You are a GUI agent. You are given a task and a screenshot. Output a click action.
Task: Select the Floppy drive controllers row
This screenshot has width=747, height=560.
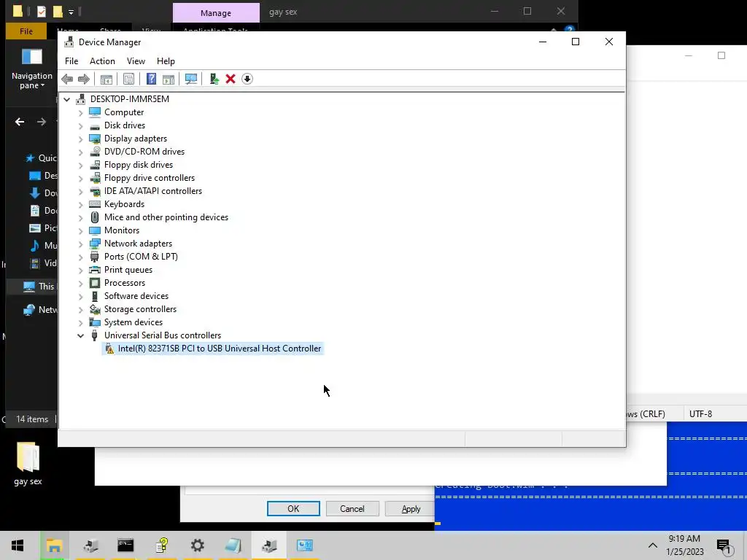(150, 178)
